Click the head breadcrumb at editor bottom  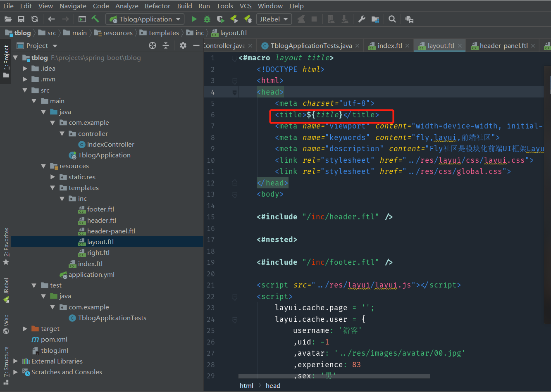[273, 385]
